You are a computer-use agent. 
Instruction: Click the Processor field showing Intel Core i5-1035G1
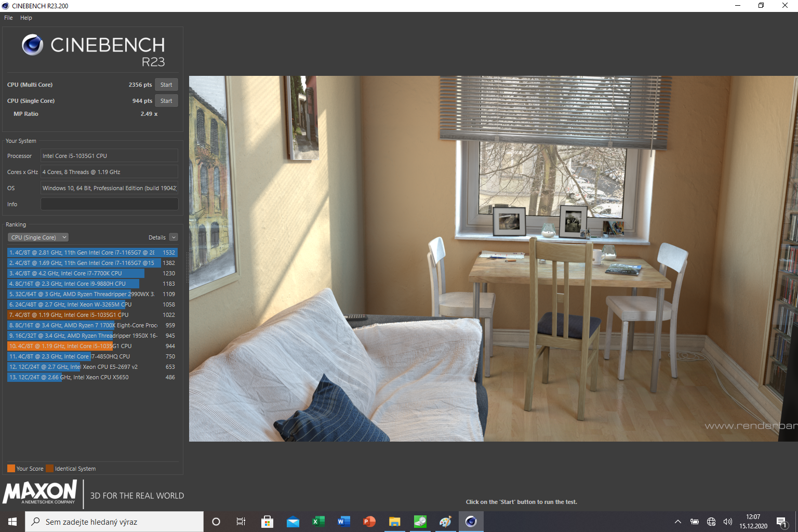tap(109, 156)
